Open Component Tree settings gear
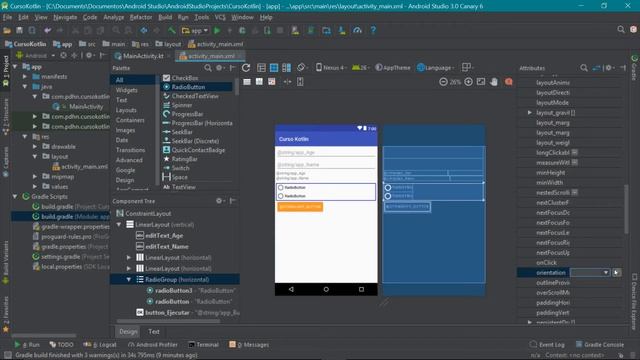 (219, 201)
